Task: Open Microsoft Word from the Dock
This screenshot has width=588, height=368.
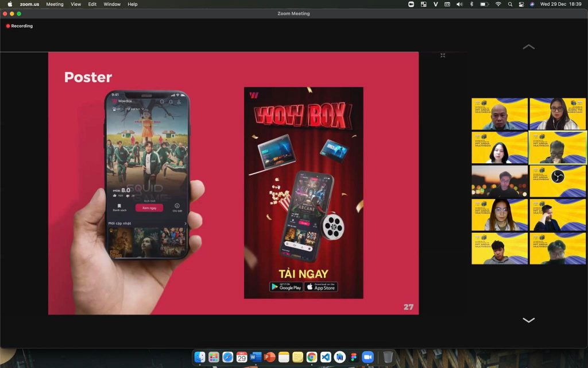Action: pos(256,357)
